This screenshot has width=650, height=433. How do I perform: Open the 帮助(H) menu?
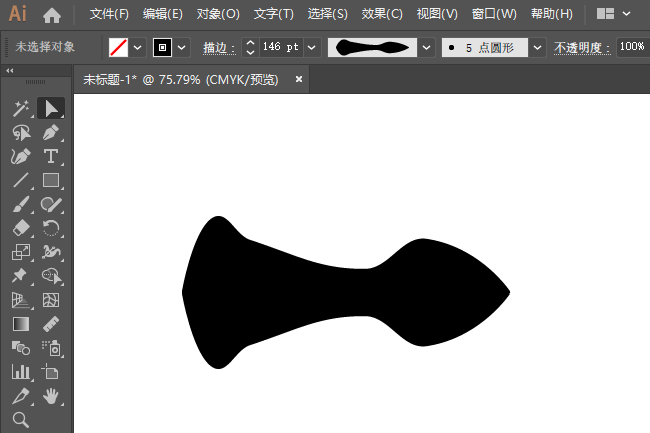pyautogui.click(x=552, y=14)
